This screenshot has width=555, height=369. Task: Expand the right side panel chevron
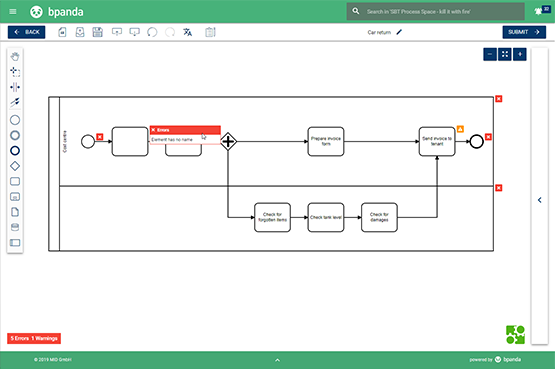(x=539, y=200)
